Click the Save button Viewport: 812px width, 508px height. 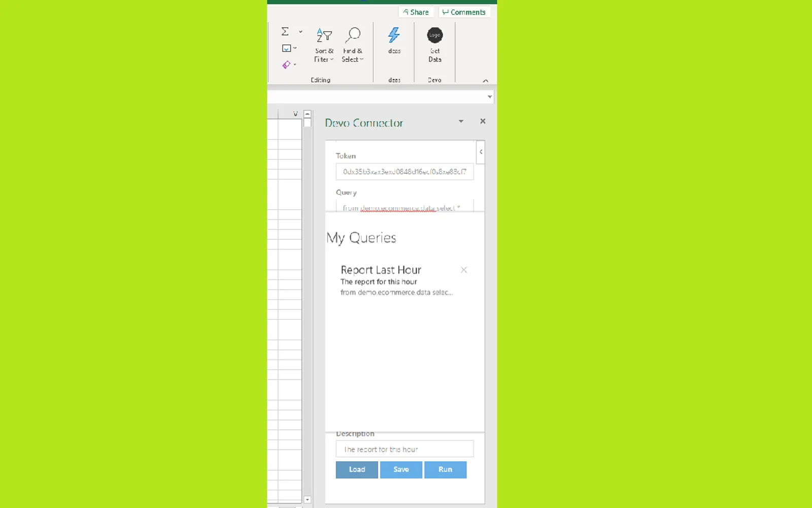[401, 469]
